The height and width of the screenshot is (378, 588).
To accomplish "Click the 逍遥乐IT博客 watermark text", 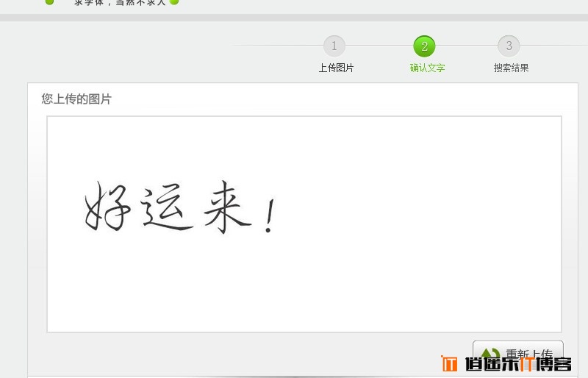I will (518, 364).
